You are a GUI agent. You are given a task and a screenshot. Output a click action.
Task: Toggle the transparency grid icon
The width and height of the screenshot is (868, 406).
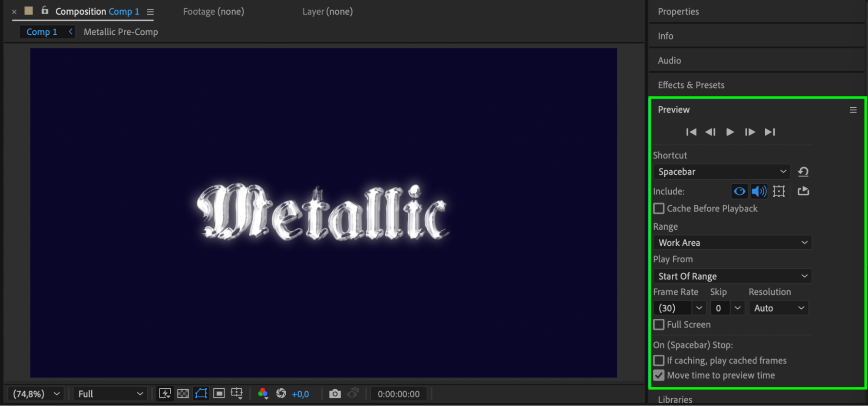pyautogui.click(x=183, y=394)
